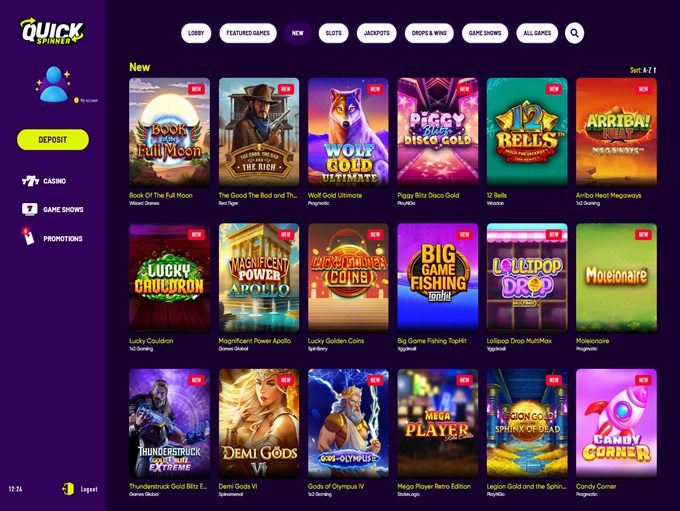Toggle the Sort A-Z order
680x511 pixels.
point(643,70)
